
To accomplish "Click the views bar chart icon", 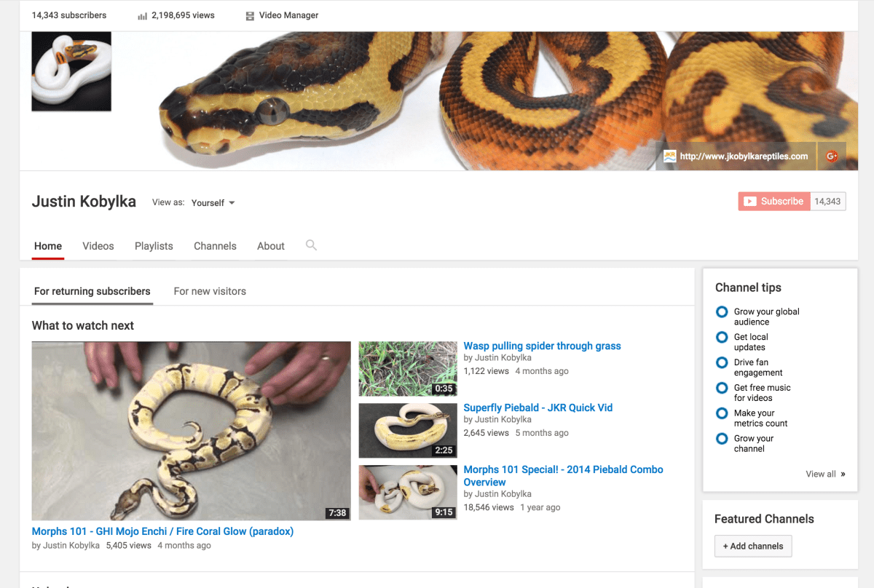I will [x=142, y=15].
